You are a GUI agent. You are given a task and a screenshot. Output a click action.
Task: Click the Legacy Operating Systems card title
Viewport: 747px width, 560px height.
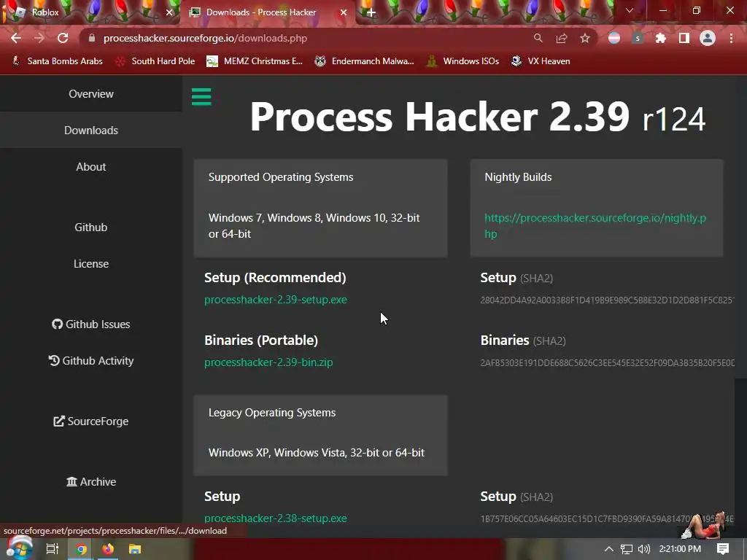coord(272,413)
